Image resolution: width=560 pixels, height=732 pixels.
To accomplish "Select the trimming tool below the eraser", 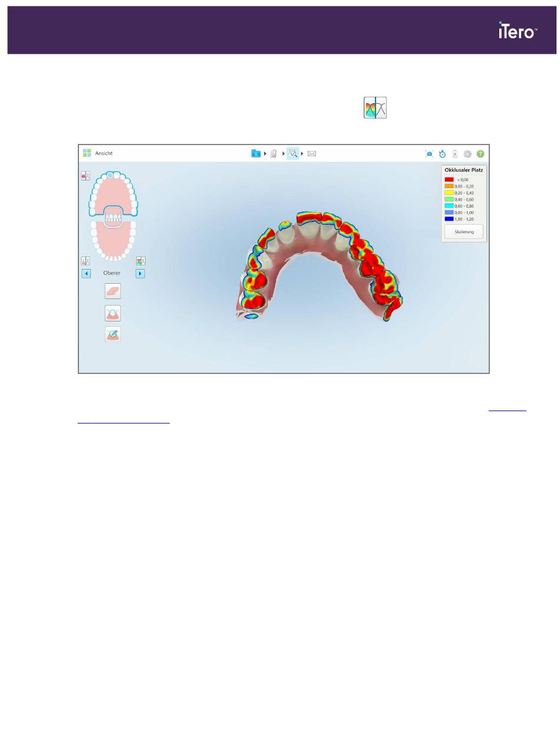I will click(x=113, y=313).
